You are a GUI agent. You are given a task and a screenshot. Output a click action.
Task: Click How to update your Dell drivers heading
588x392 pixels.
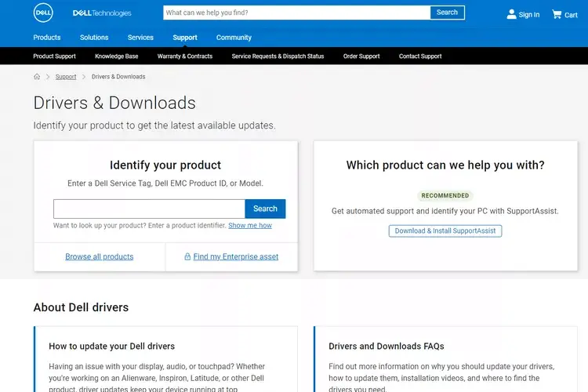point(112,347)
